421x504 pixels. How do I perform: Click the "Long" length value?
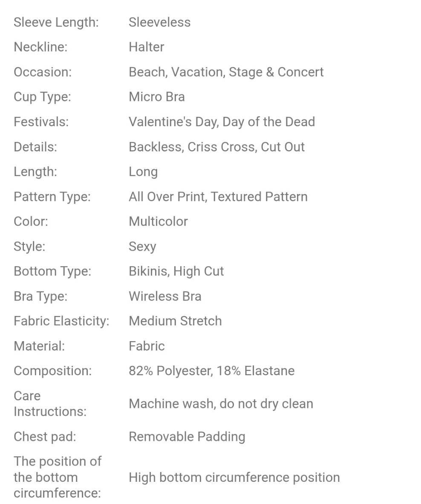pyautogui.click(x=143, y=172)
